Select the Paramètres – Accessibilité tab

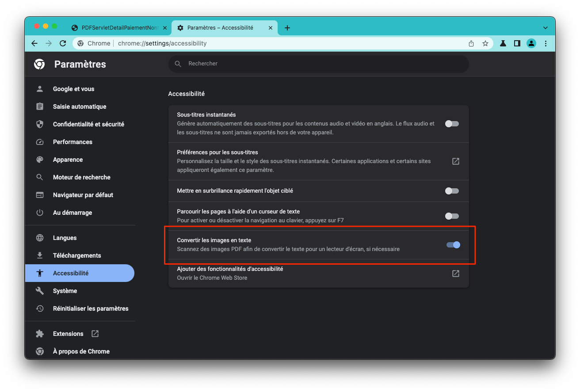(x=225, y=28)
